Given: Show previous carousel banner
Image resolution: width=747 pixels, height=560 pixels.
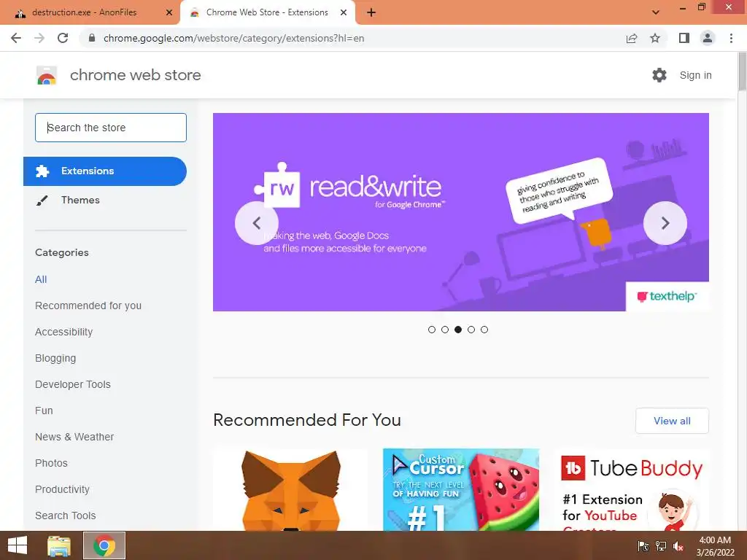Looking at the screenshot, I should [x=257, y=223].
